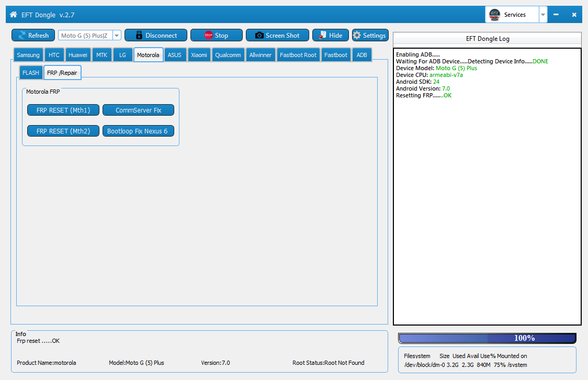
Task: Click 'Model:Moto G (5) Plus' info text
Action: pyautogui.click(x=137, y=363)
